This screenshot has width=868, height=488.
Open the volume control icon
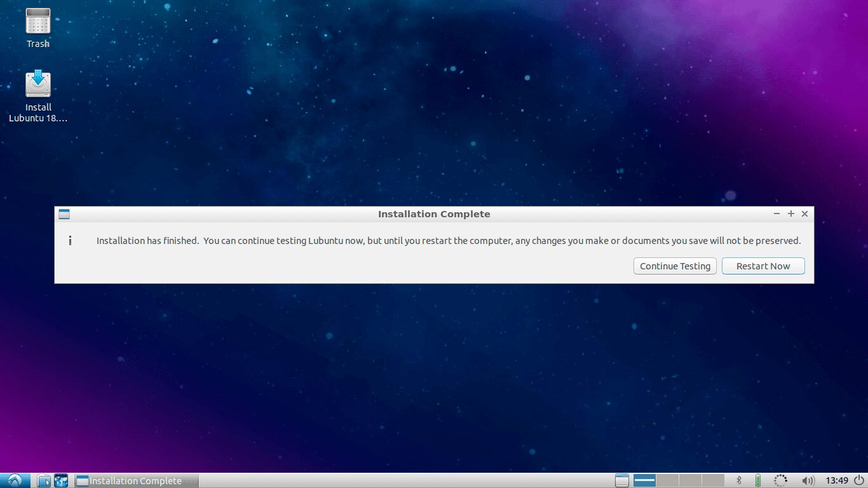tap(808, 480)
